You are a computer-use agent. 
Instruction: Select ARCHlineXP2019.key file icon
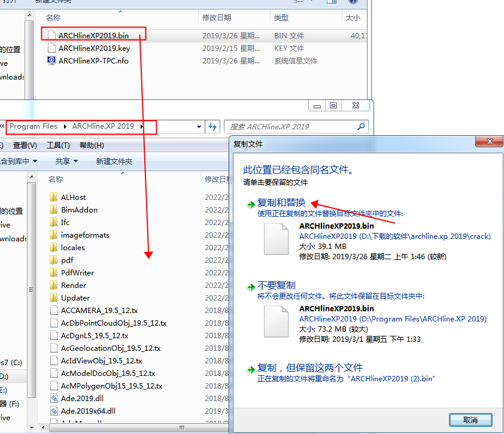click(51, 48)
